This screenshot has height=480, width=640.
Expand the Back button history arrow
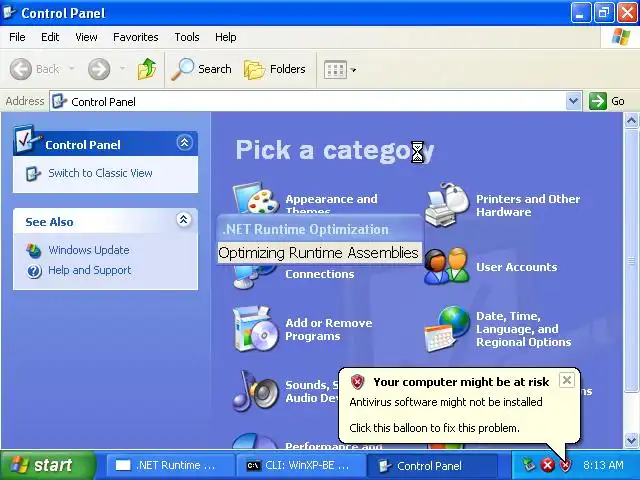click(71, 69)
